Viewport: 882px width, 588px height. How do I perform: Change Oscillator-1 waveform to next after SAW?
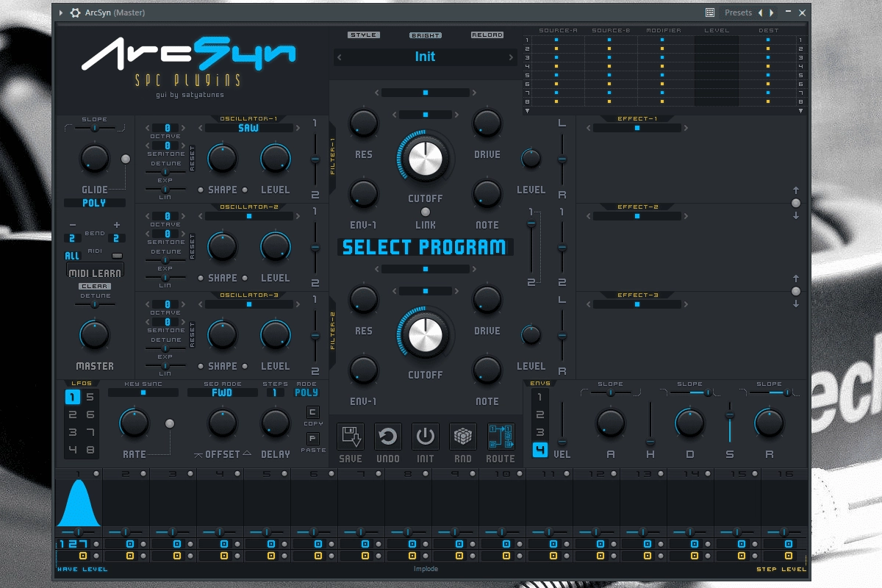coord(297,128)
